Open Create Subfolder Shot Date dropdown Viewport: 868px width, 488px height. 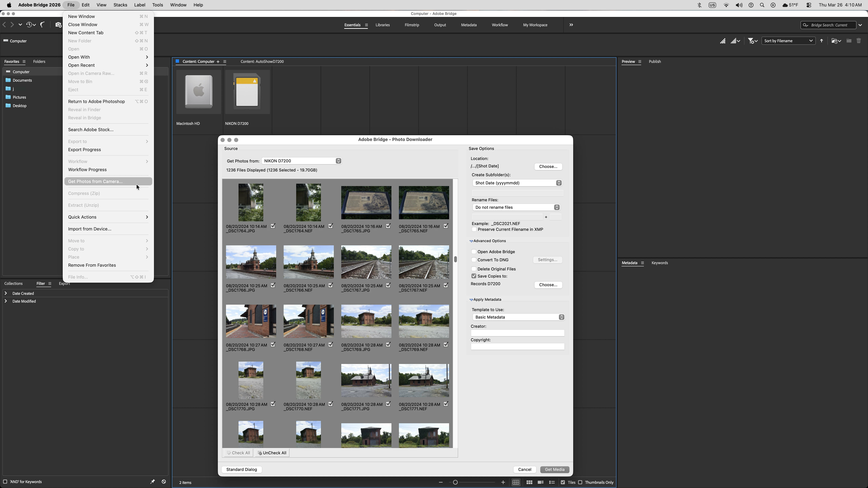517,183
